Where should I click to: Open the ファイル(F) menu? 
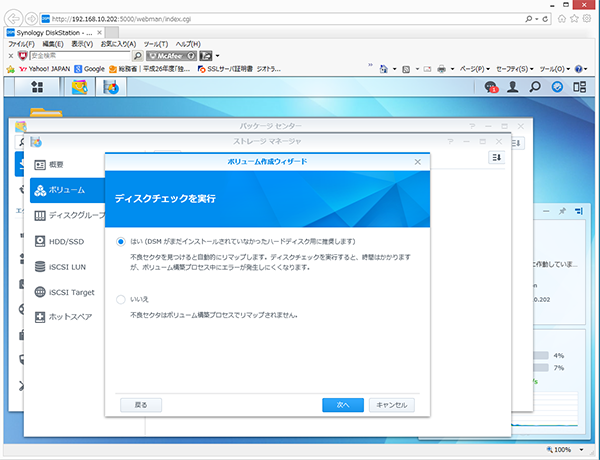[21, 44]
